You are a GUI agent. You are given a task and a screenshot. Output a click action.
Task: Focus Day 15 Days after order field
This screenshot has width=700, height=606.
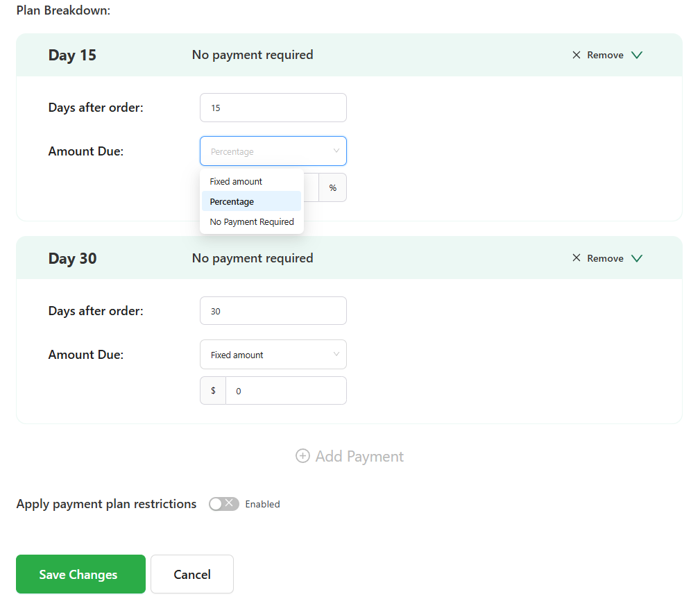coord(273,108)
